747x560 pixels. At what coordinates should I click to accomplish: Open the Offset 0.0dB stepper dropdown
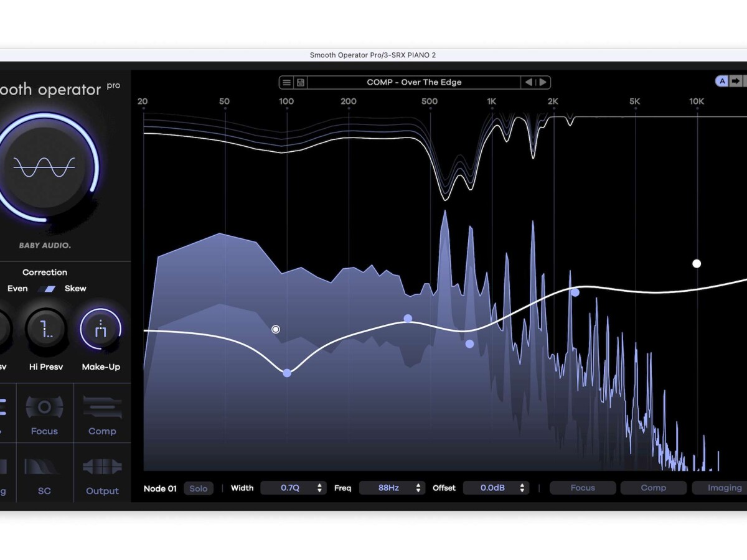click(x=496, y=488)
